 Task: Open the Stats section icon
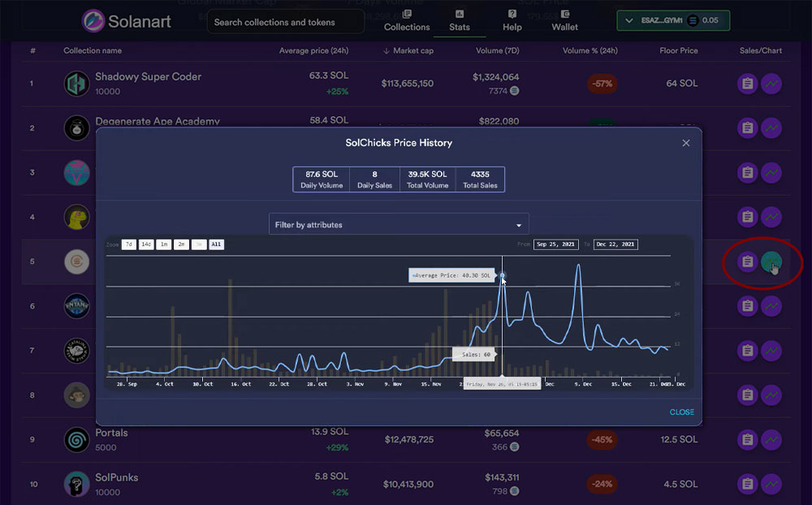459,15
